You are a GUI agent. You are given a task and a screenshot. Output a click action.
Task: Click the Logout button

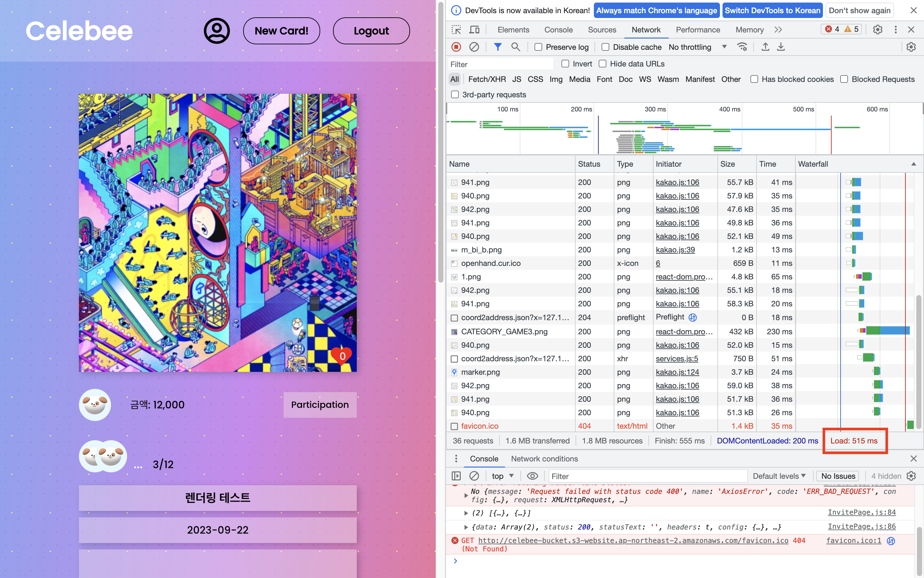point(371,31)
